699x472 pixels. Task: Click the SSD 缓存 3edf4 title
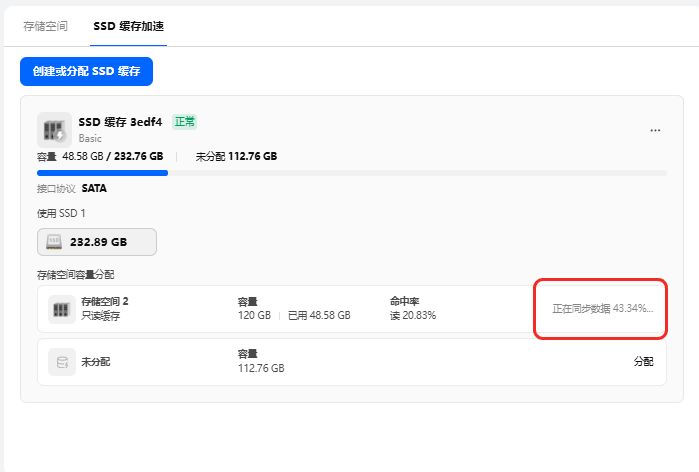pyautogui.click(x=120, y=122)
